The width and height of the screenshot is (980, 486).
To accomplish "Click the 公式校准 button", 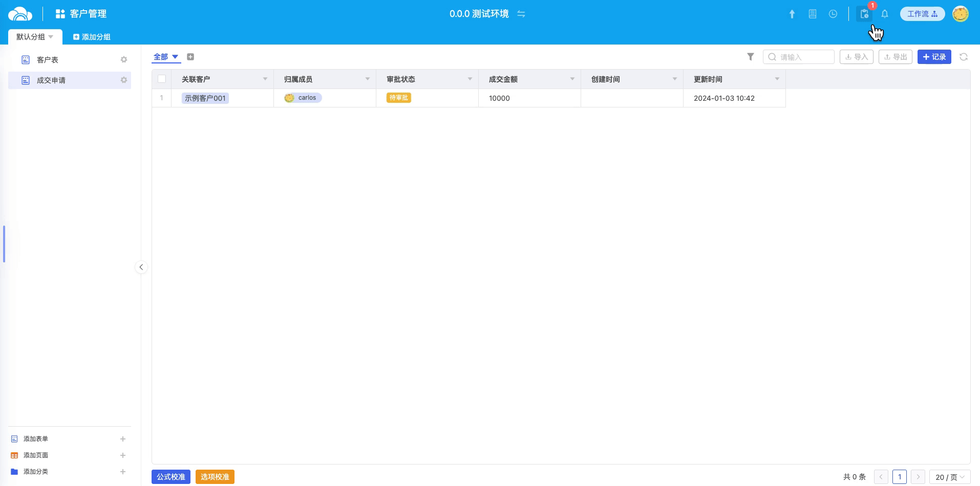I will point(171,477).
